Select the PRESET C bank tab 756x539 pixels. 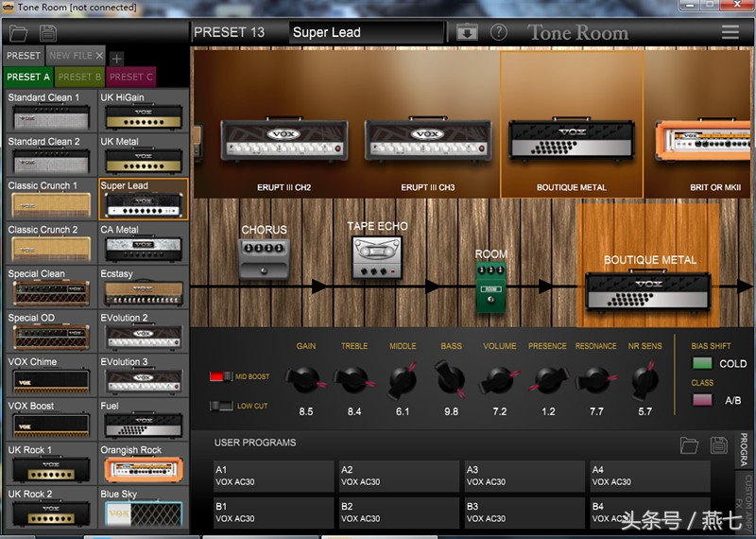point(130,77)
